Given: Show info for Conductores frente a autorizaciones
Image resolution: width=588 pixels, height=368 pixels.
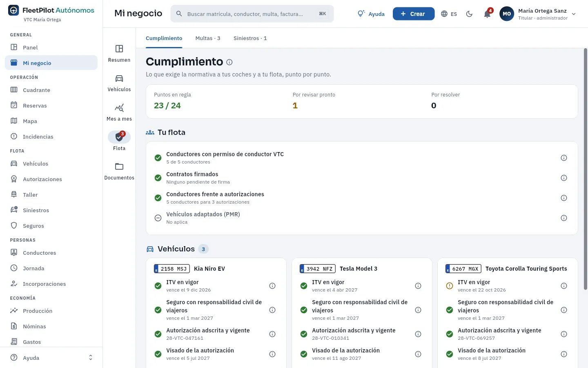Looking at the screenshot, I should [564, 198].
